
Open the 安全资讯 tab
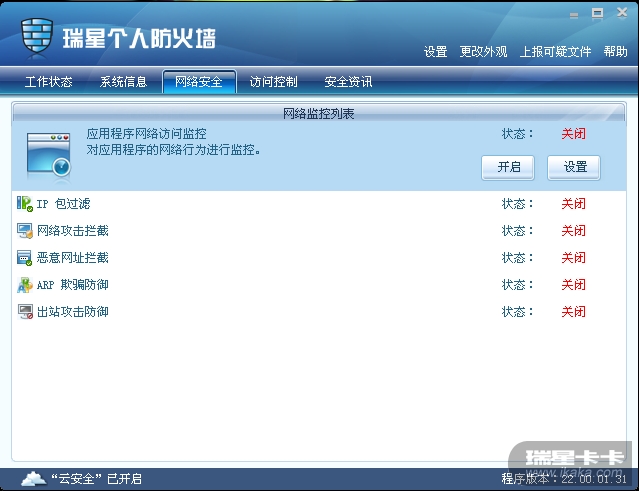348,82
